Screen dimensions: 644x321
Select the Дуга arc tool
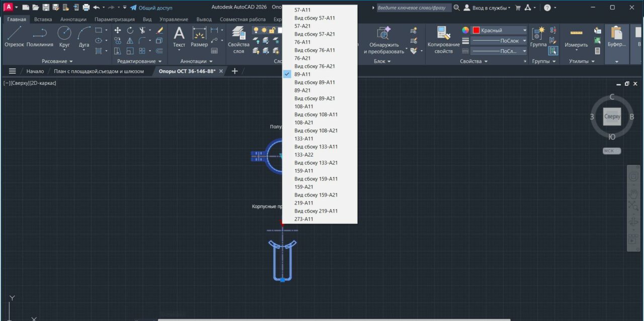point(84,37)
